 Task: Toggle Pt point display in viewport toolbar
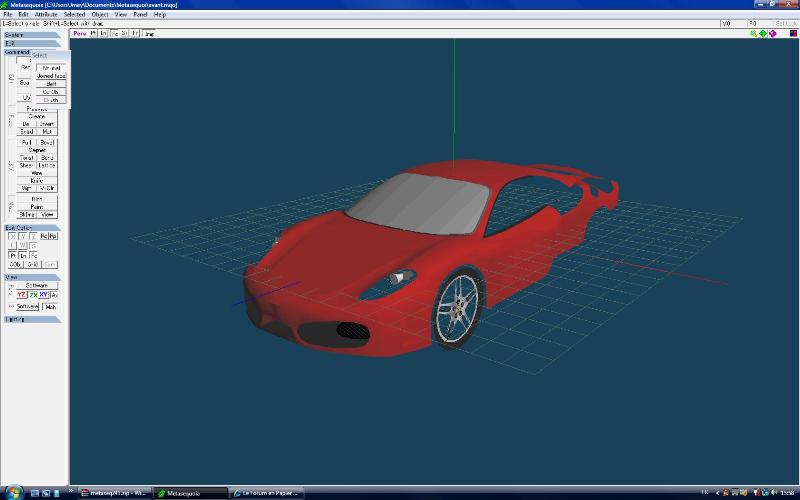click(93, 34)
